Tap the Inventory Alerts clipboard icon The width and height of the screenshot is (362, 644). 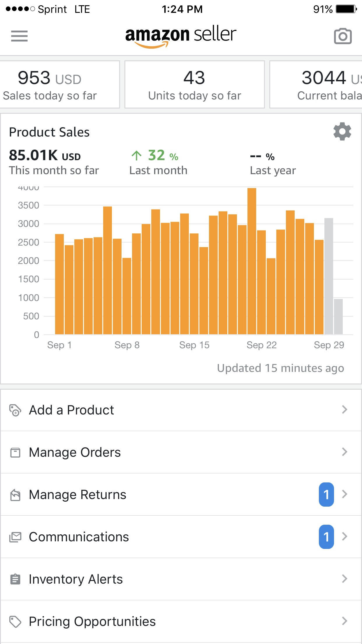click(15, 579)
